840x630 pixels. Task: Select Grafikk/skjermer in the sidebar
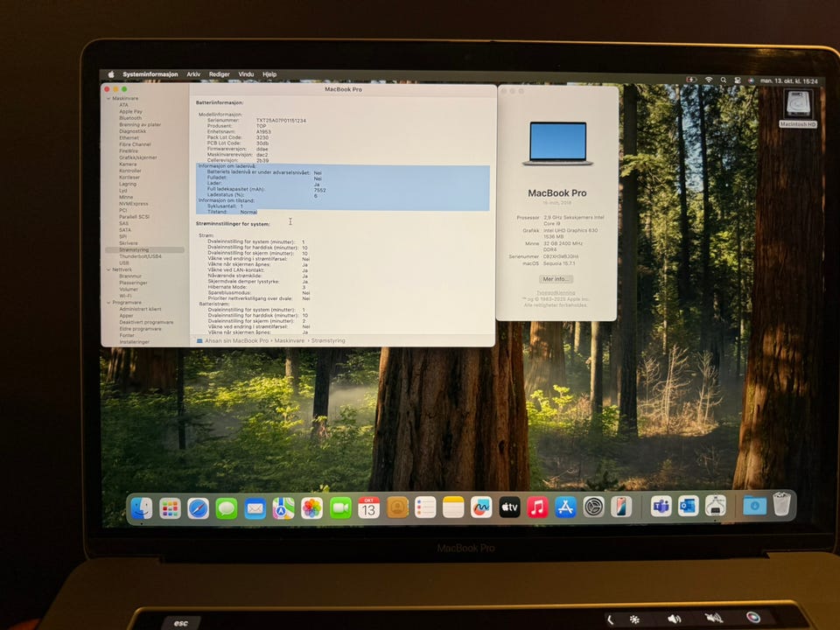137,157
